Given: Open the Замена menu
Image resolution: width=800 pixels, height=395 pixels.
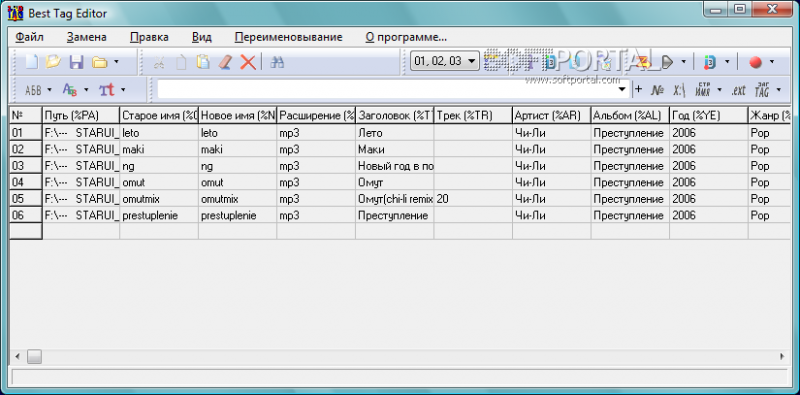Looking at the screenshot, I should [87, 37].
